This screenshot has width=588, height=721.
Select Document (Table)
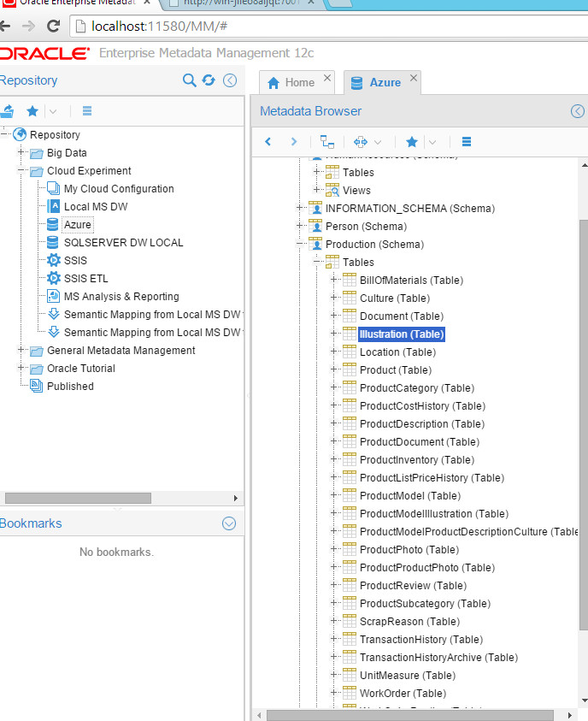coord(402,316)
